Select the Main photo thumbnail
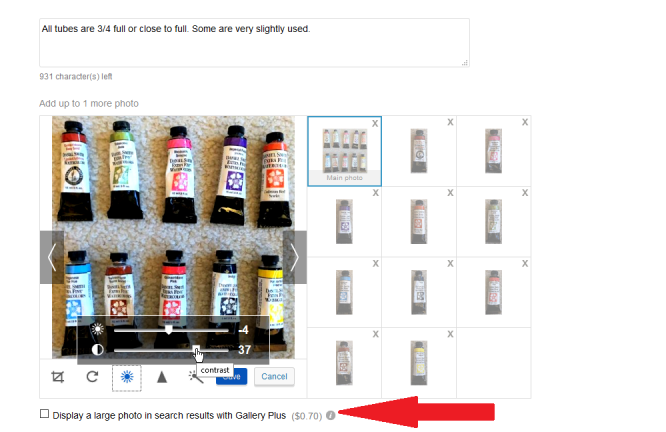The width and height of the screenshot is (666, 432). (x=344, y=151)
